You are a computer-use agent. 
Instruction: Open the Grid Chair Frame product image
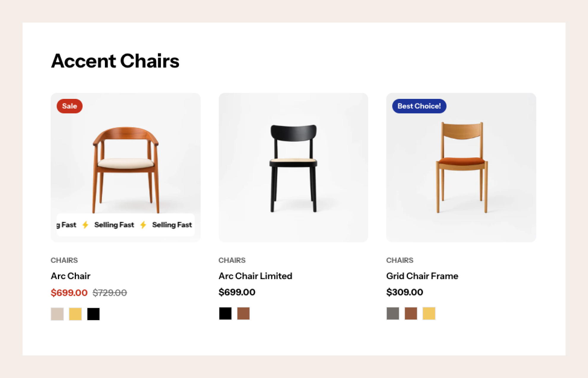tap(461, 167)
